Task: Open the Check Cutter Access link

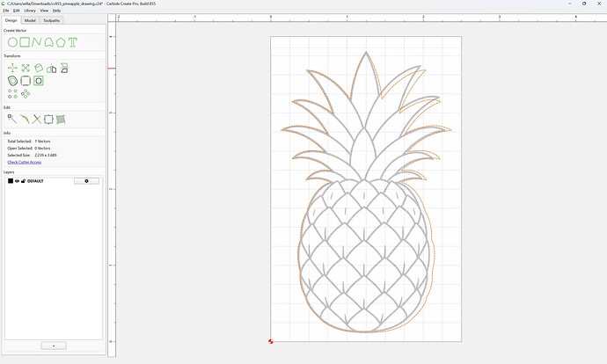Action: point(25,162)
